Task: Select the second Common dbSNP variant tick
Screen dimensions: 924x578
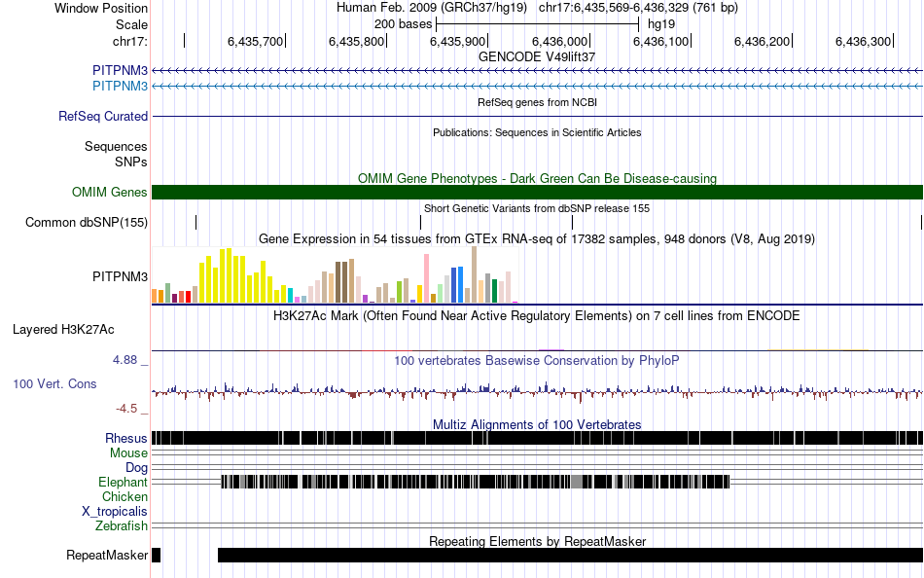Action: coord(421,223)
